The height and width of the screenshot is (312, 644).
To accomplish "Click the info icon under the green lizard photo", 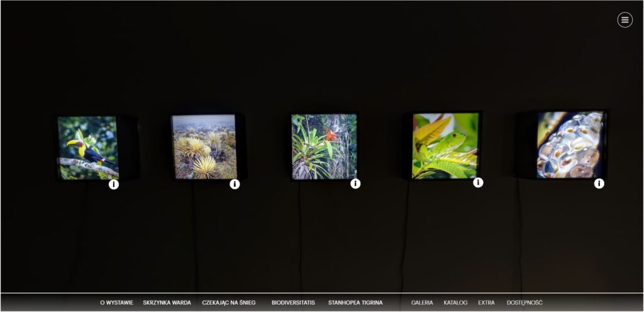I will 478,182.
